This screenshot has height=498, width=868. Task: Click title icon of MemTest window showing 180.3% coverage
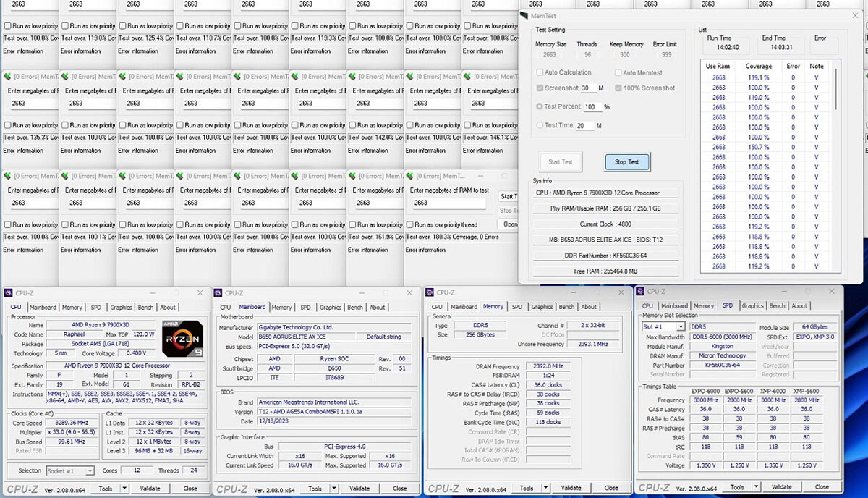coord(410,176)
